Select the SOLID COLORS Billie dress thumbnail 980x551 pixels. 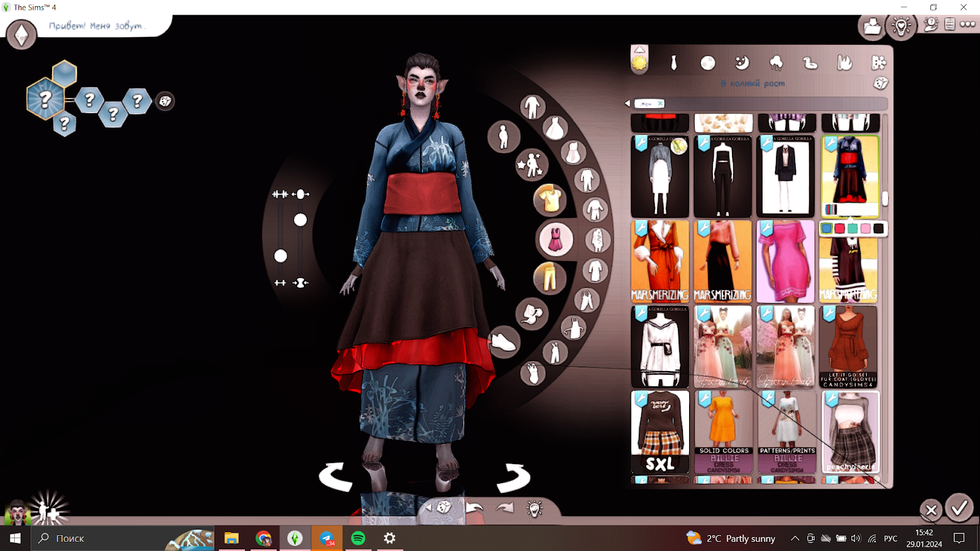[723, 432]
